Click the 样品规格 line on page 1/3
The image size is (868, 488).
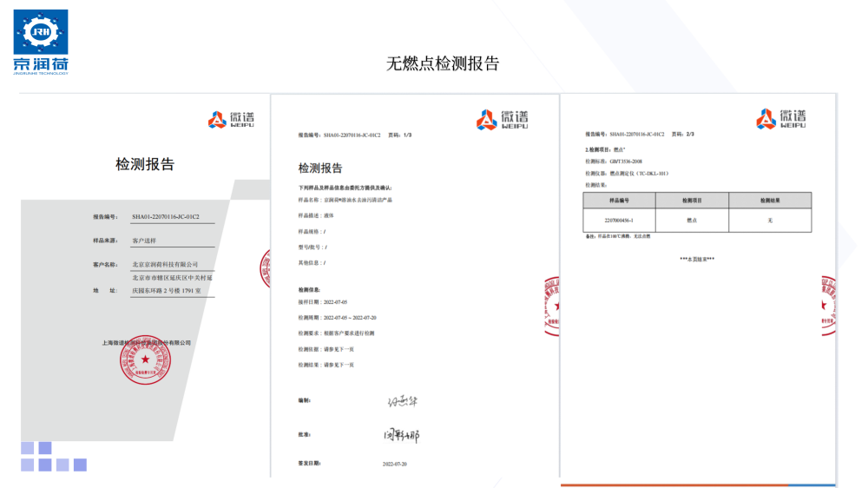pyautogui.click(x=312, y=232)
